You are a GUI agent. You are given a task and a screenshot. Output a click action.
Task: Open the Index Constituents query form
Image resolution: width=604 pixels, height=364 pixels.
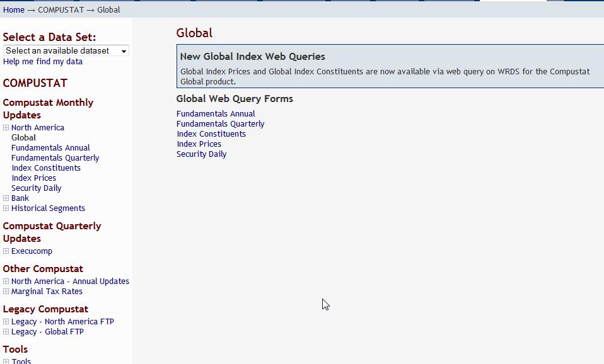(x=211, y=134)
